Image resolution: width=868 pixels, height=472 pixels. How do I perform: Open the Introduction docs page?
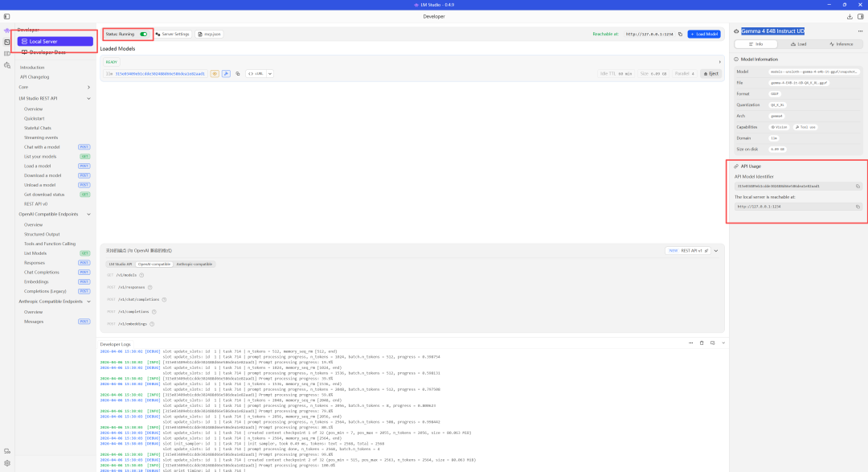point(32,68)
